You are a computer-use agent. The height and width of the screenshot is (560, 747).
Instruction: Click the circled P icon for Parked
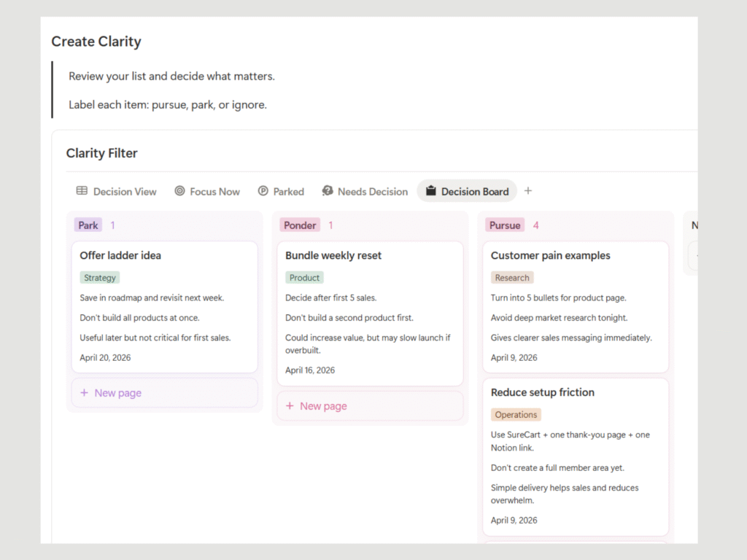coord(263,191)
